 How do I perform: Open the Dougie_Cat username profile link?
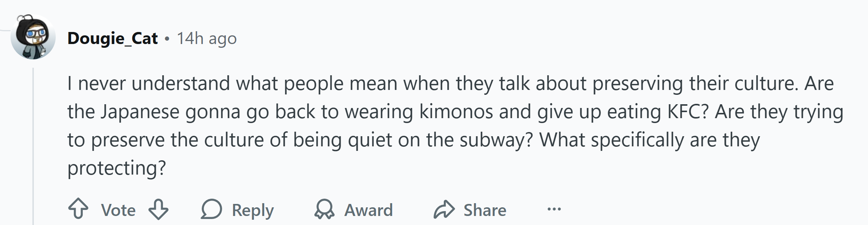113,38
